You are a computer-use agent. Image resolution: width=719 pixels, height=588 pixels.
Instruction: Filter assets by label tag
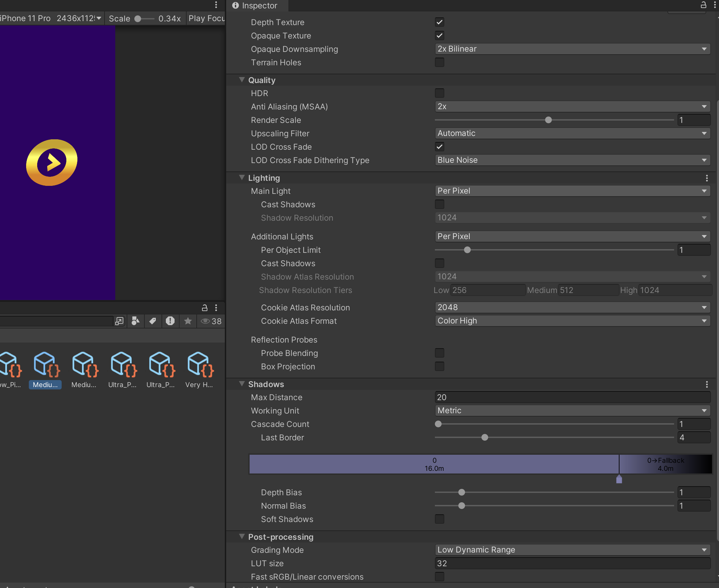[x=153, y=321]
